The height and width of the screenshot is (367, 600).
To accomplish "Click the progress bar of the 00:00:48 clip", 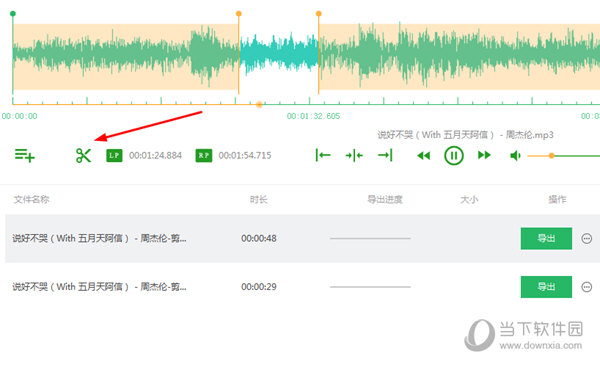I will (370, 238).
